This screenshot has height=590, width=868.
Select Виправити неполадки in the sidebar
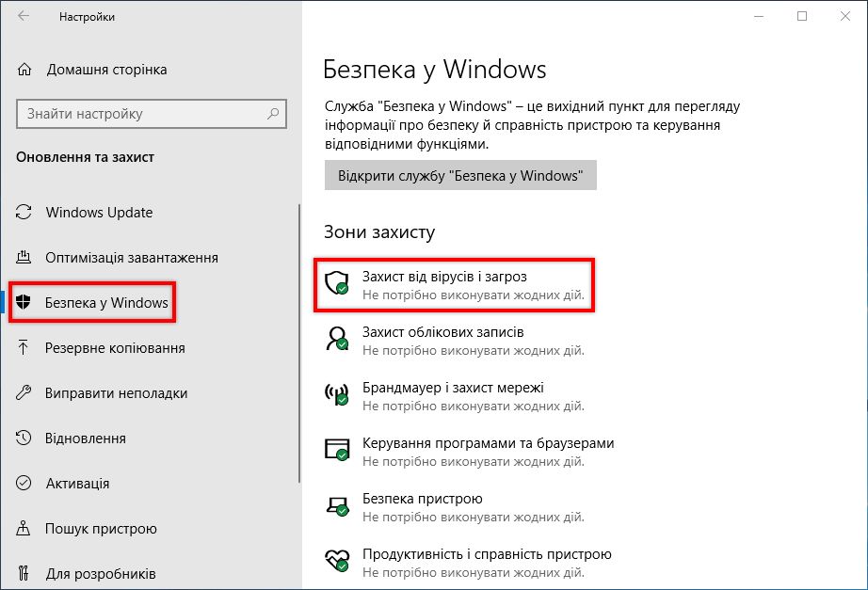click(x=116, y=393)
